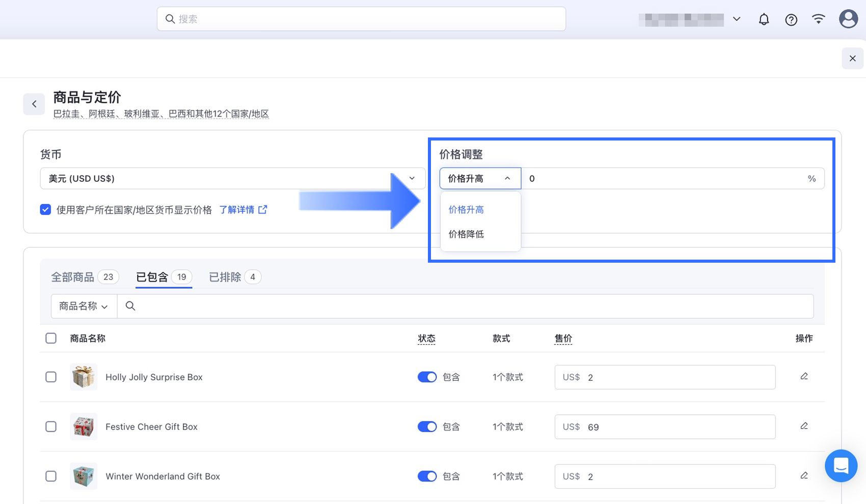Screen dimensions: 866x504
Task: Click the external link icon beside 了解详情
Action: (263, 210)
